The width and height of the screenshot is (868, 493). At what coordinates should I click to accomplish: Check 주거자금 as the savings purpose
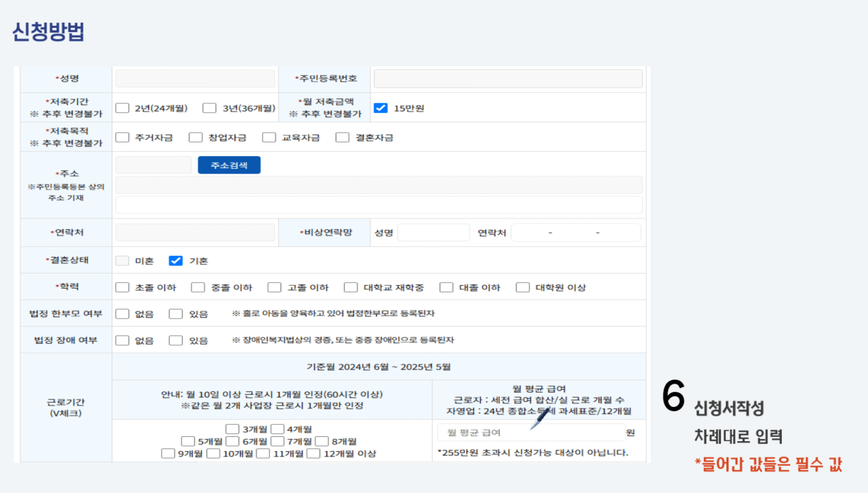pos(122,137)
